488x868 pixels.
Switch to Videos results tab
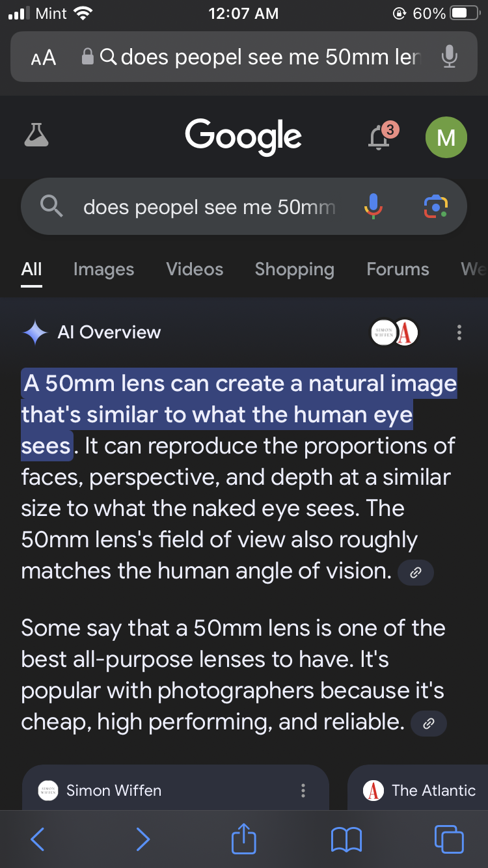[195, 269]
